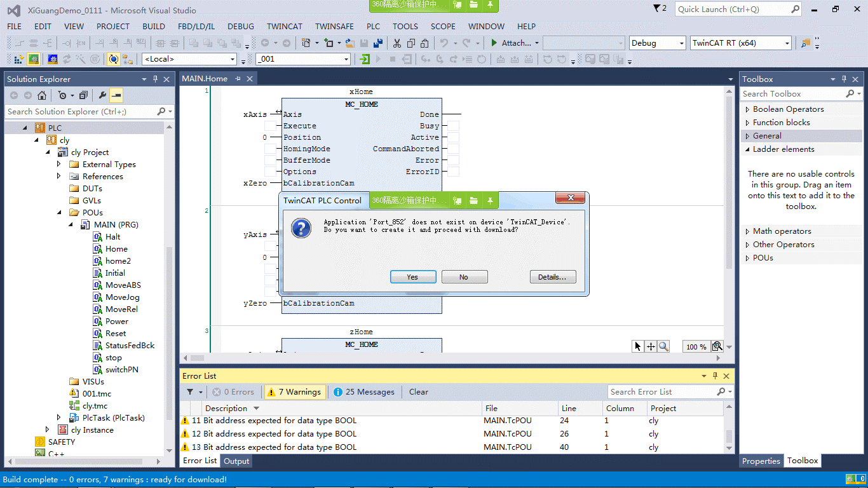The height and width of the screenshot is (488, 868).
Task: Click the Add New Item toolbar icon
Action: [329, 43]
